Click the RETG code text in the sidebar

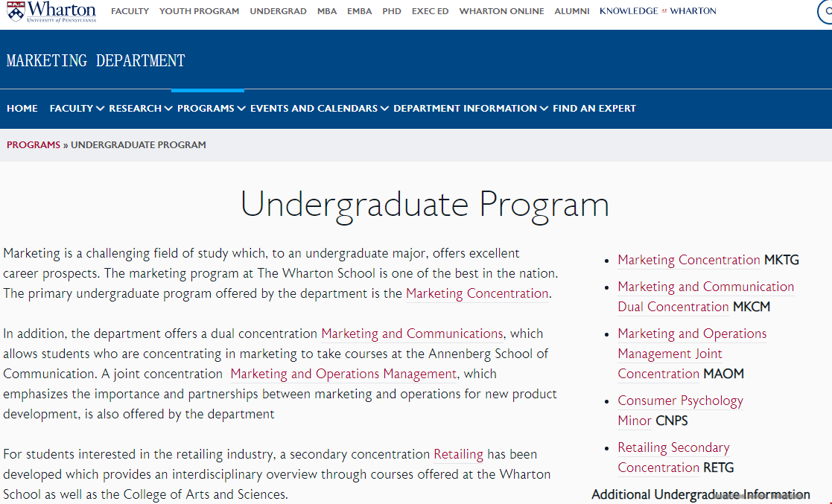click(x=719, y=468)
